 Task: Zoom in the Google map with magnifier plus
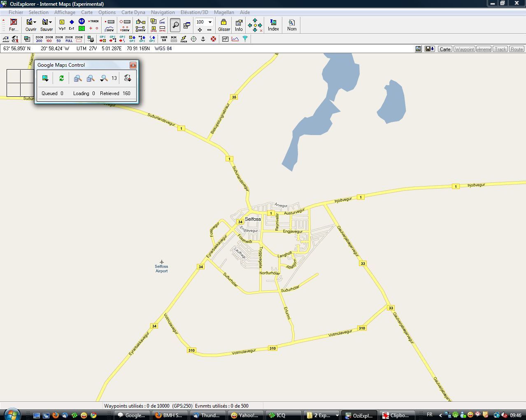77,78
